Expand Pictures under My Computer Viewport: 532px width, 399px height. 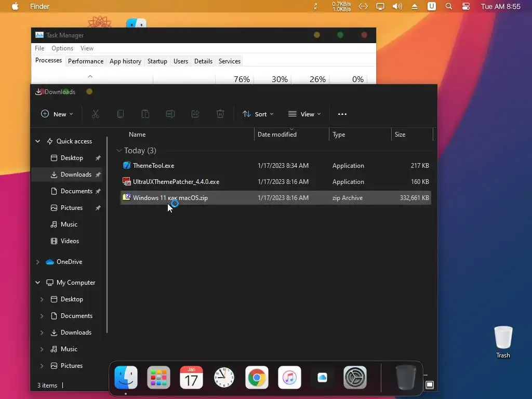pos(42,366)
